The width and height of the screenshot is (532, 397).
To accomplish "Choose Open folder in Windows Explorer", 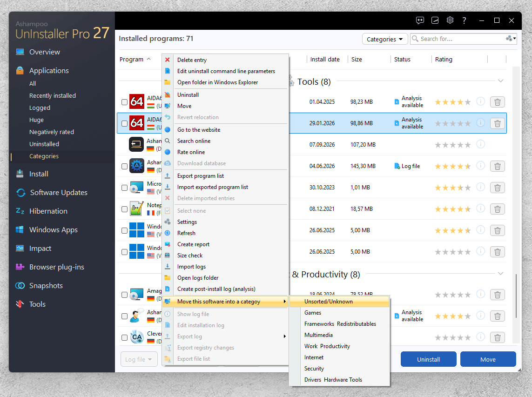I will tap(217, 82).
